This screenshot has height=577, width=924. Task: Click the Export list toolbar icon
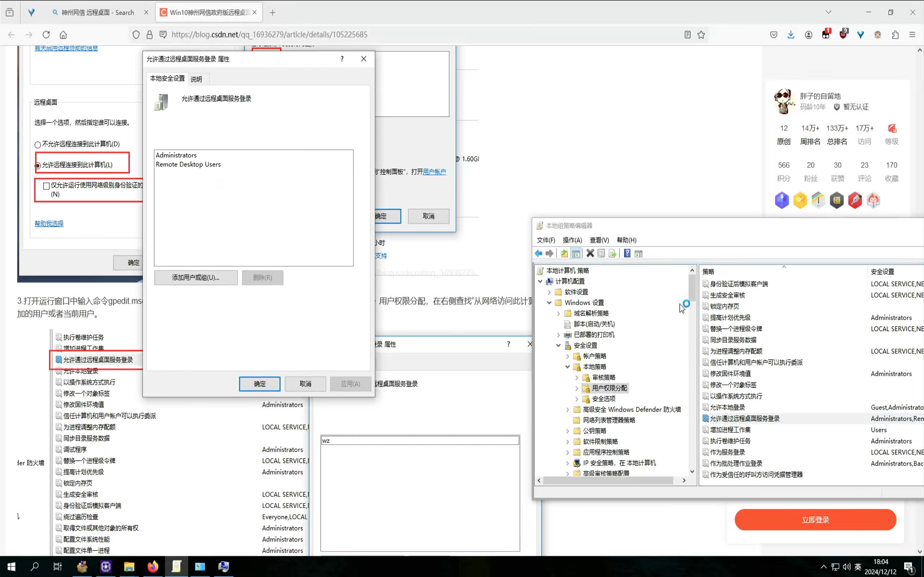coord(612,254)
